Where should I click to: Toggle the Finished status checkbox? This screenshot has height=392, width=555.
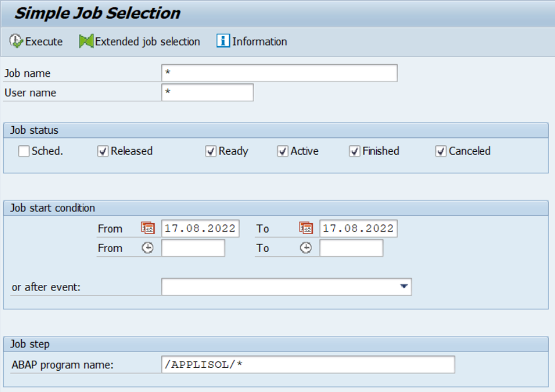tap(354, 151)
